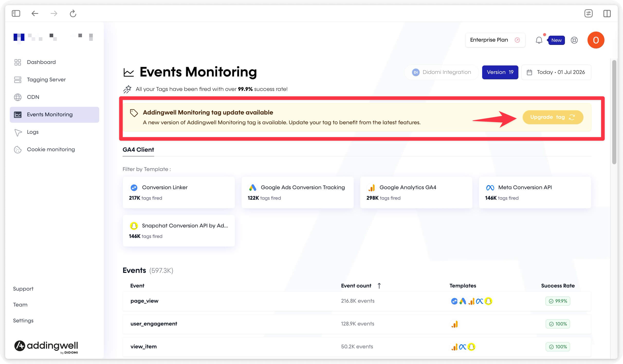623x364 pixels.
Task: Reload the page
Action: click(x=73, y=13)
